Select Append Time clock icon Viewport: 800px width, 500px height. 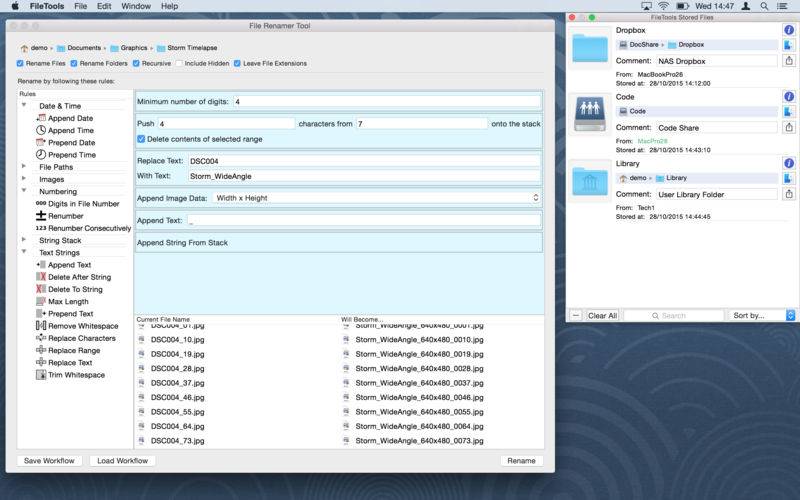[x=41, y=130]
